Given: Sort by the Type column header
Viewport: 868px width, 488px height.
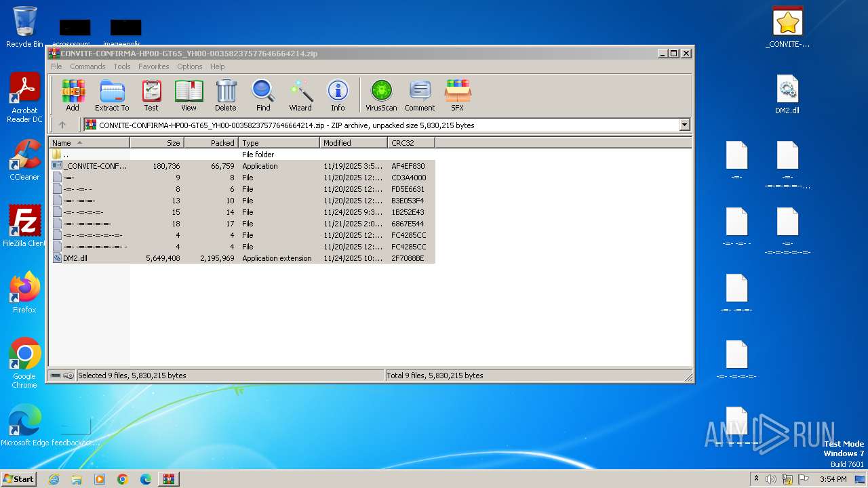Looking at the screenshot, I should [279, 142].
